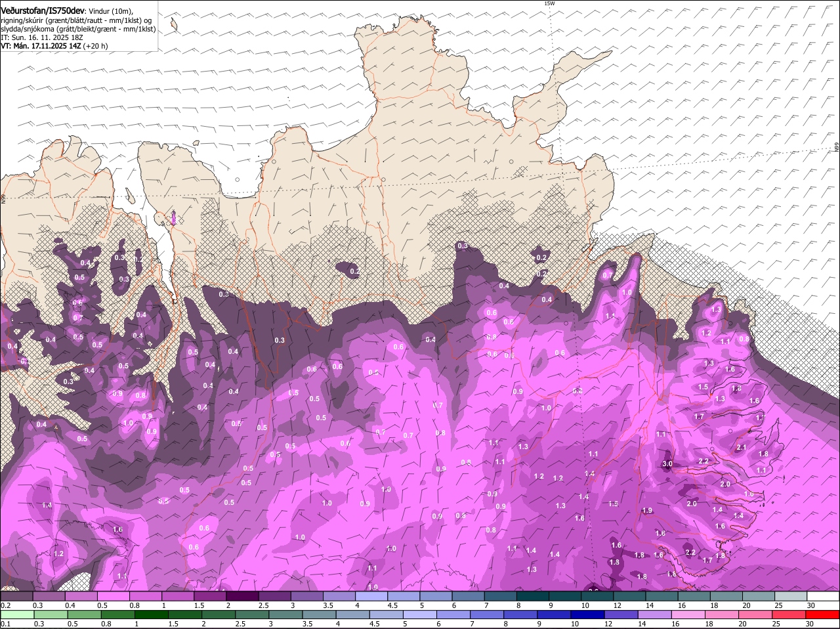840x629 pixels.
Task: Pick the lower legend swatch starting at 14
Action: (655, 615)
